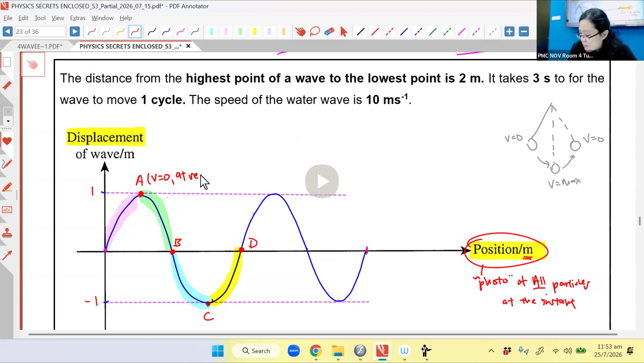Expand the sidebar dropdown arrow
This screenshot has height=363, width=644.
[x=8, y=121]
